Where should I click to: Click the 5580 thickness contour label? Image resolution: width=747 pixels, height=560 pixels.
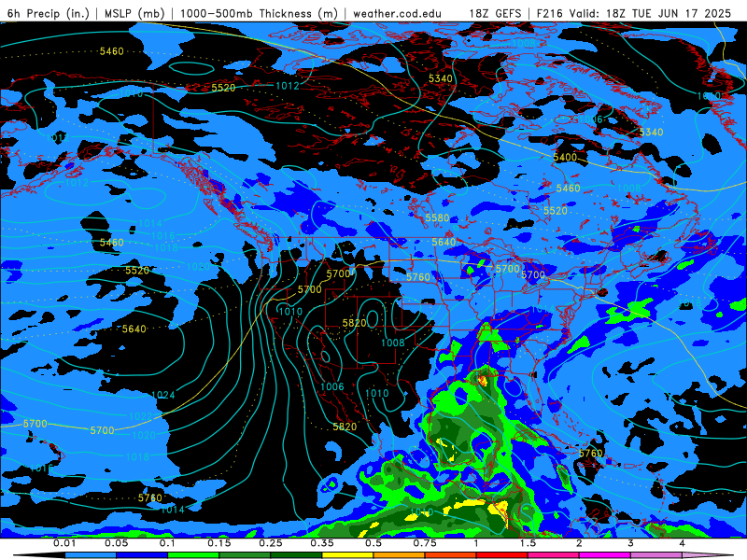tap(437, 217)
